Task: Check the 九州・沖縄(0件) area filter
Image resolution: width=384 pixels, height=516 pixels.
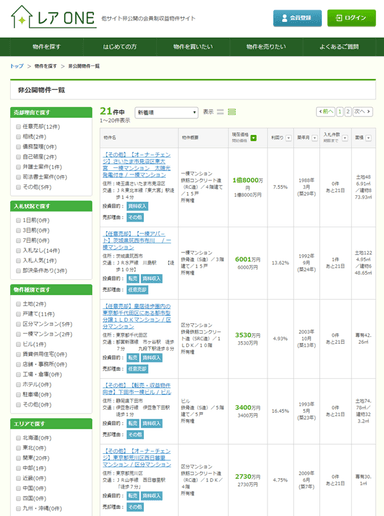Action: pyautogui.click(x=18, y=509)
